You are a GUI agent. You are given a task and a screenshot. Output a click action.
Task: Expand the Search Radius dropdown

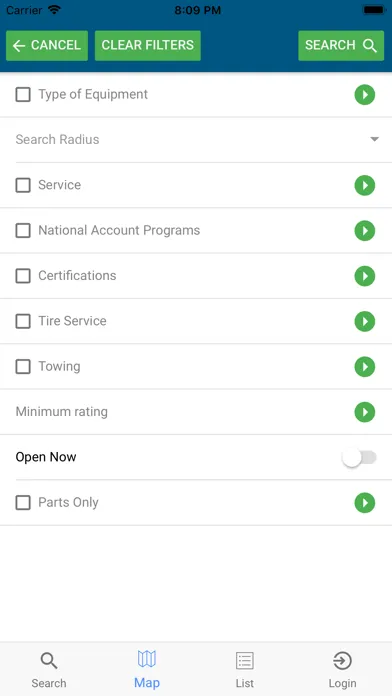tap(196, 139)
